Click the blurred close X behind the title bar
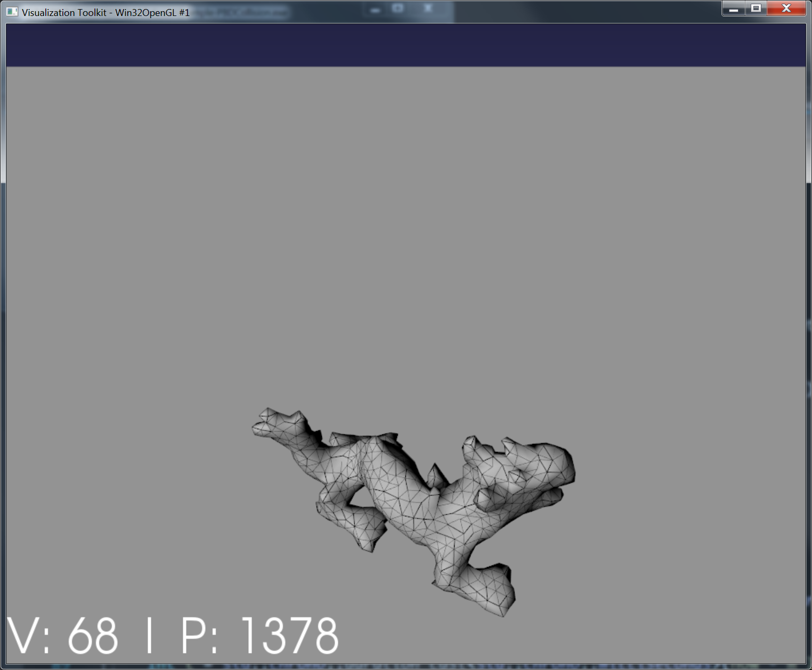The height and width of the screenshot is (670, 812). [x=428, y=9]
